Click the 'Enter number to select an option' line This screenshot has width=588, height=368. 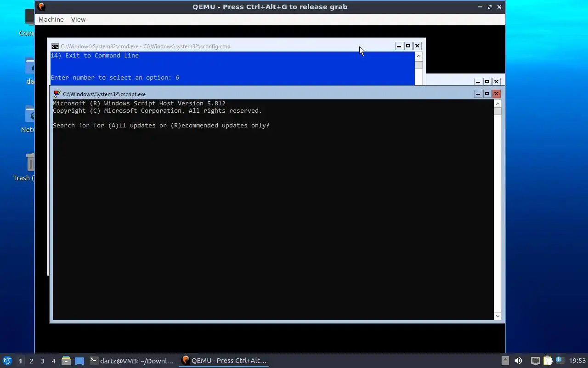(115, 77)
